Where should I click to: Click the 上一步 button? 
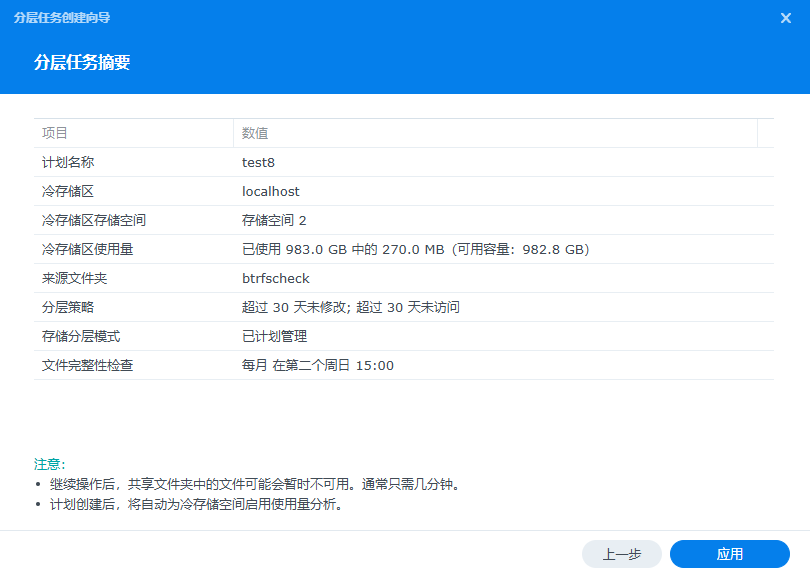(622, 554)
